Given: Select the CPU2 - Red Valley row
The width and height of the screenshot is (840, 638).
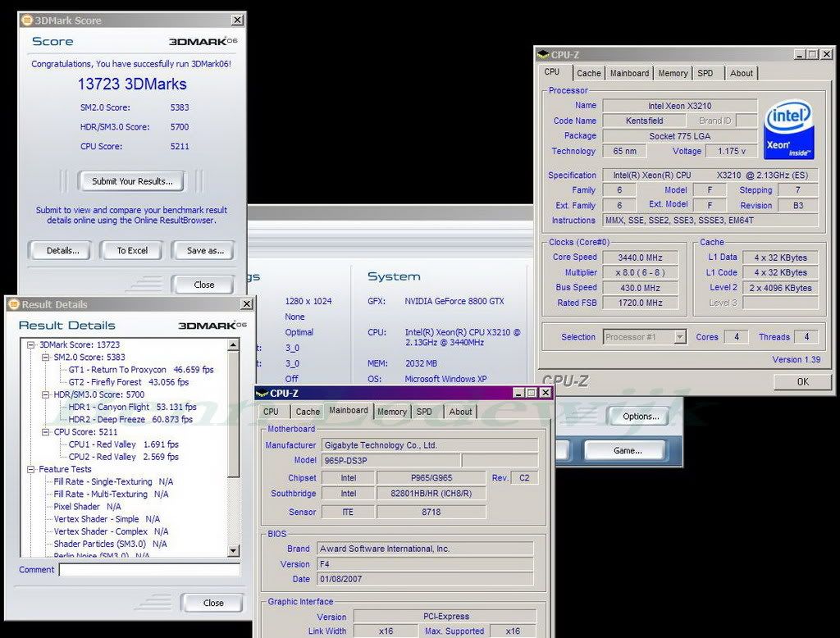Looking at the screenshot, I should 124,457.
